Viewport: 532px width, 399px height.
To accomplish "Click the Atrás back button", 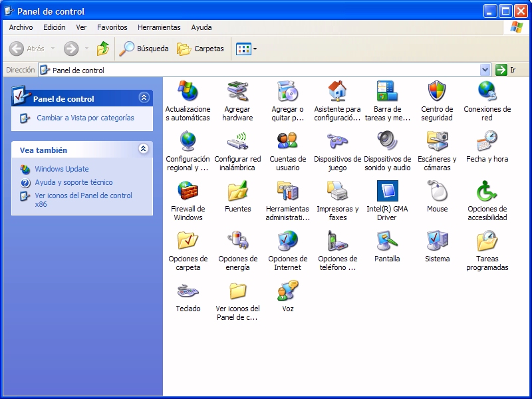I will click(27, 49).
